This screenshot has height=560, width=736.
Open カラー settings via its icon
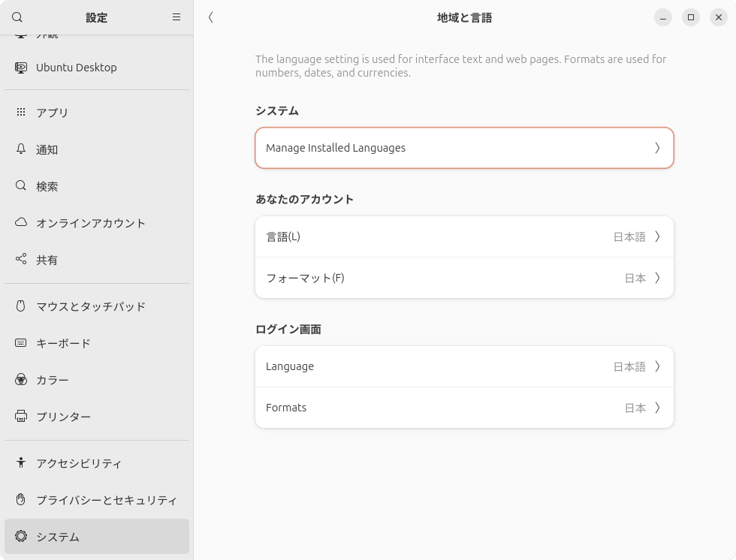pos(20,380)
